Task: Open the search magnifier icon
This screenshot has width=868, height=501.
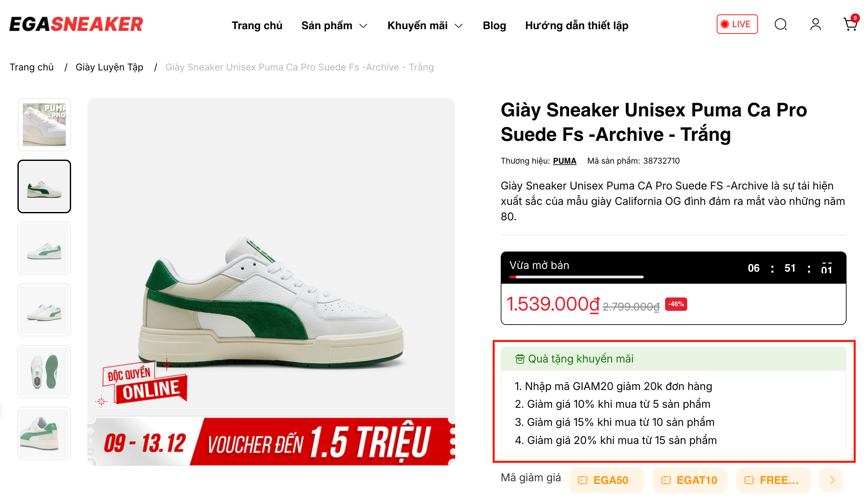Action: (x=780, y=25)
